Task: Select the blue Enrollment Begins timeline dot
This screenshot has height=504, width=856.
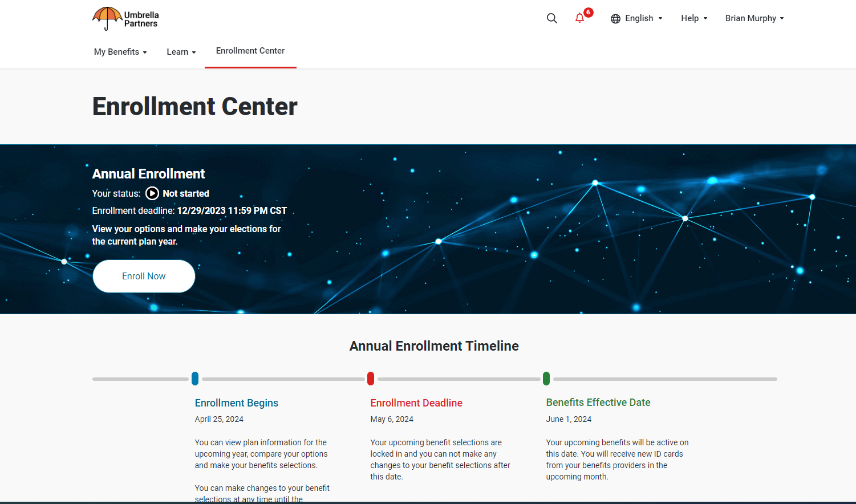Action: (x=195, y=378)
